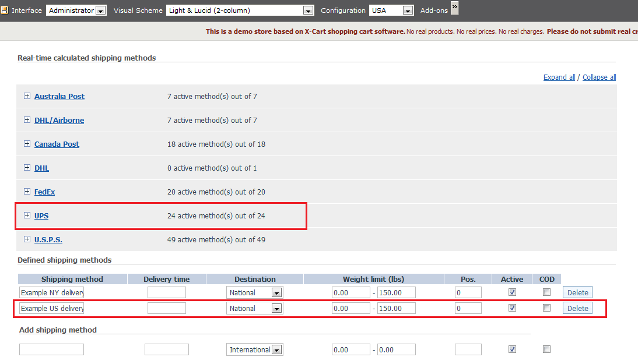Image resolution: width=638 pixels, height=364 pixels.
Task: Click '24 active method(s) out of 24' text
Action: 216,215
